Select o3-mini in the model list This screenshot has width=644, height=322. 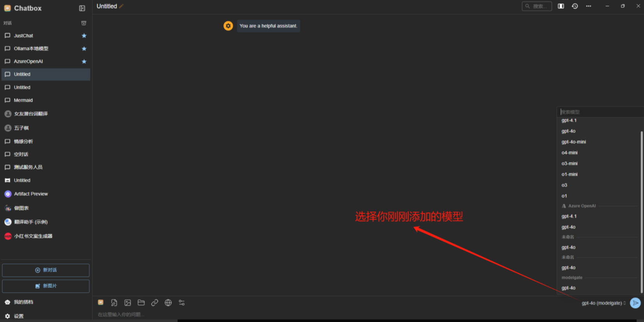pos(569,163)
